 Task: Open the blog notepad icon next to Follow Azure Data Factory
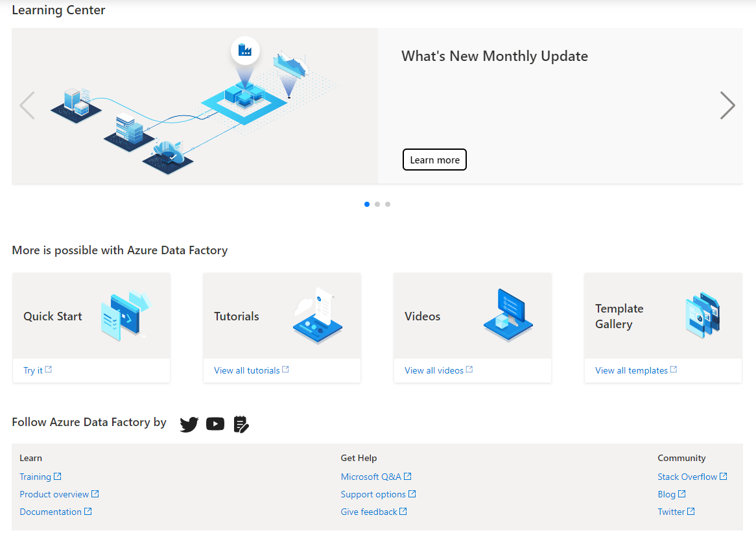click(241, 424)
